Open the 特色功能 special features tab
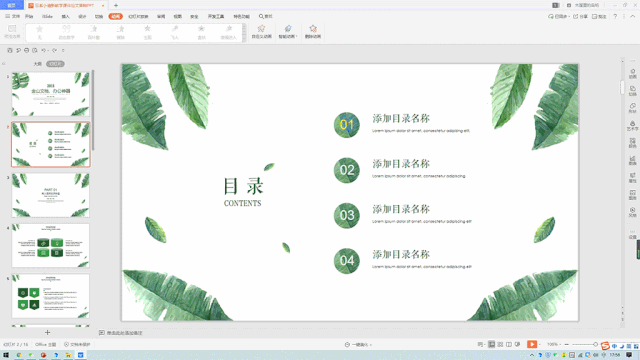 [241, 16]
